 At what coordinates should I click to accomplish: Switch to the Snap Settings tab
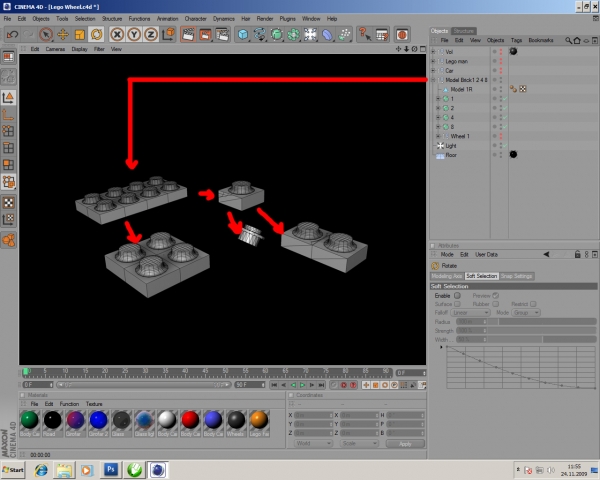point(516,276)
